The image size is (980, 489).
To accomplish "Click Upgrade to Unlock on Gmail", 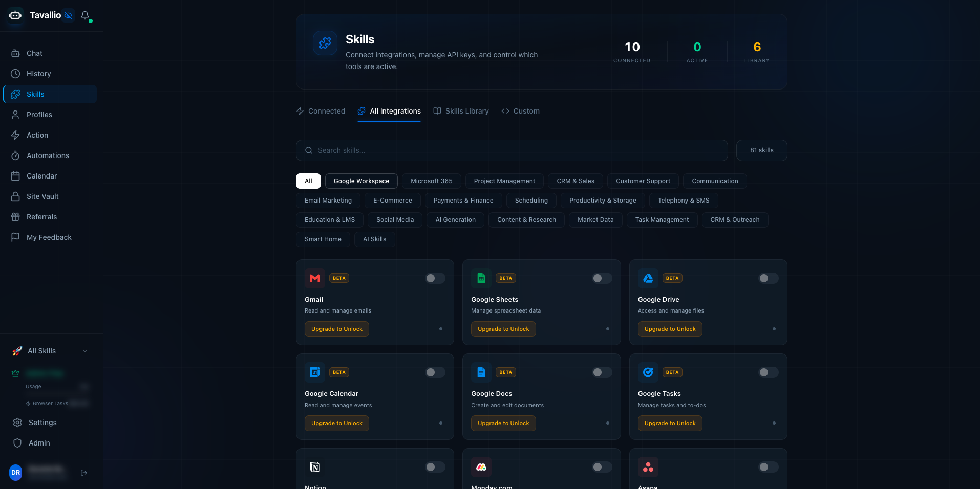I will [x=337, y=329].
